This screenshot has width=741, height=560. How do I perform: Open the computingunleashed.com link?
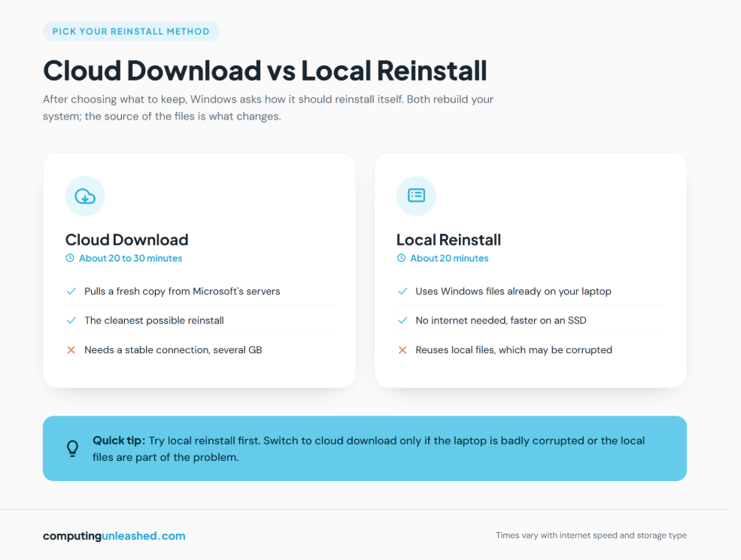pos(114,536)
